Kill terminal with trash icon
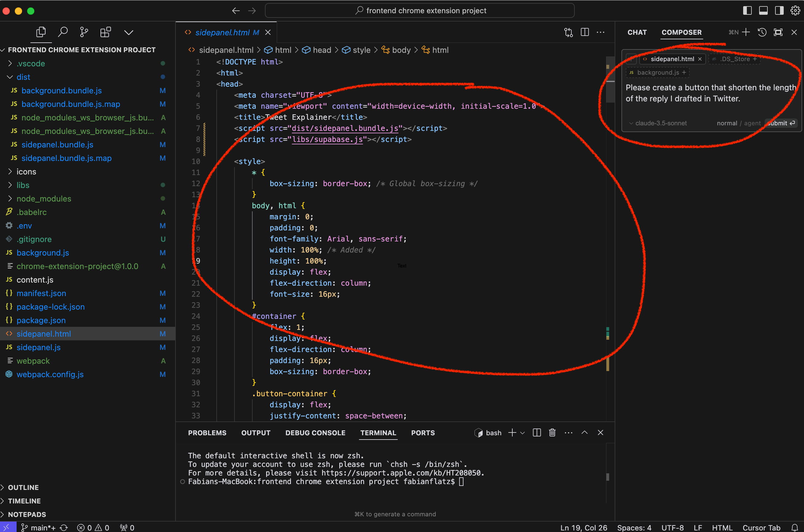Viewport: 804px width, 532px height. coord(552,432)
